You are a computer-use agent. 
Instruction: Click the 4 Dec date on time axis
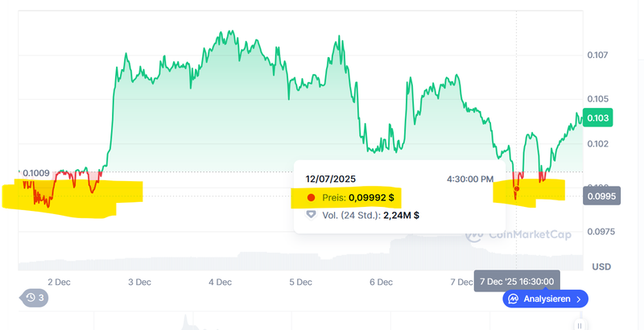220,282
